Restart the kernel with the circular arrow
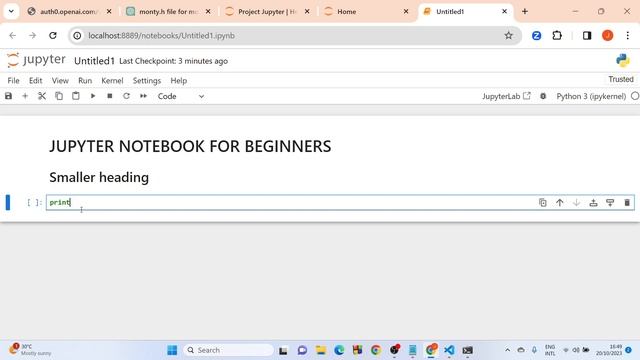The width and height of the screenshot is (640, 360). point(126,96)
